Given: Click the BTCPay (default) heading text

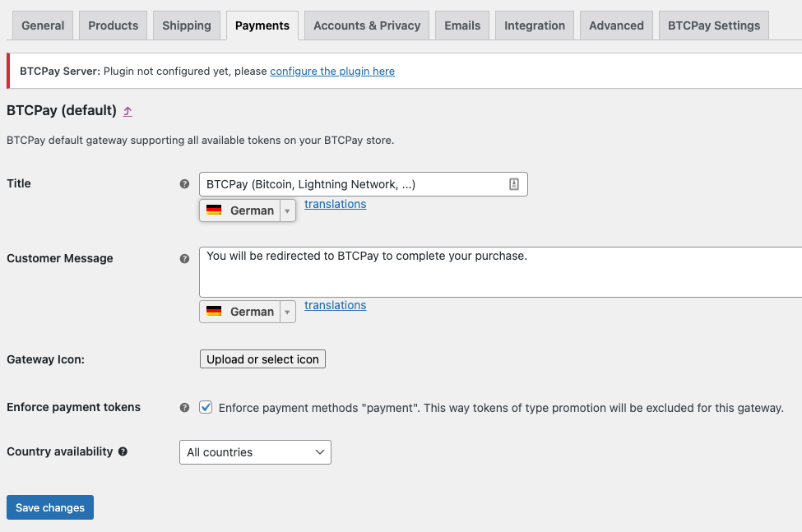Looking at the screenshot, I should [62, 110].
